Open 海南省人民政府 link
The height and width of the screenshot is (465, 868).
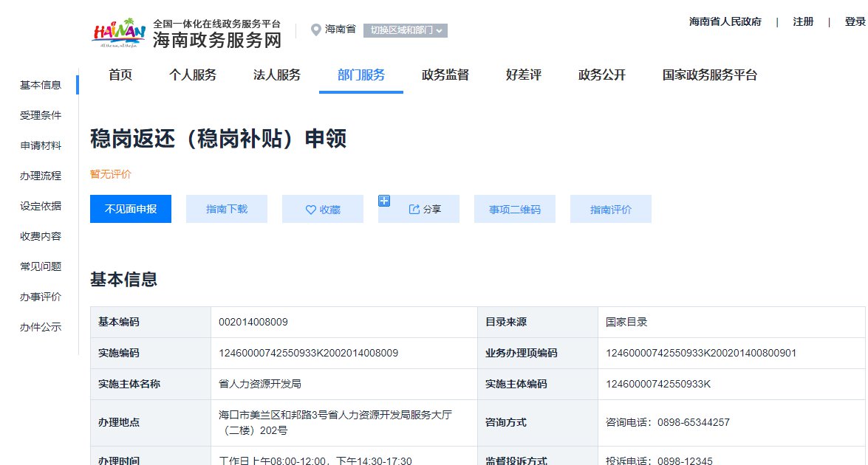click(x=725, y=21)
